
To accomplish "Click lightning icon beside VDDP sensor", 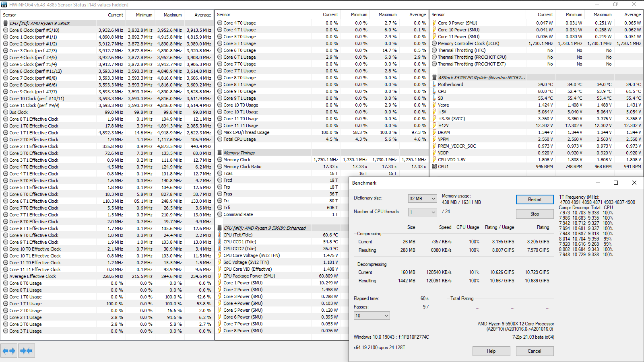I will pyautogui.click(x=434, y=153).
